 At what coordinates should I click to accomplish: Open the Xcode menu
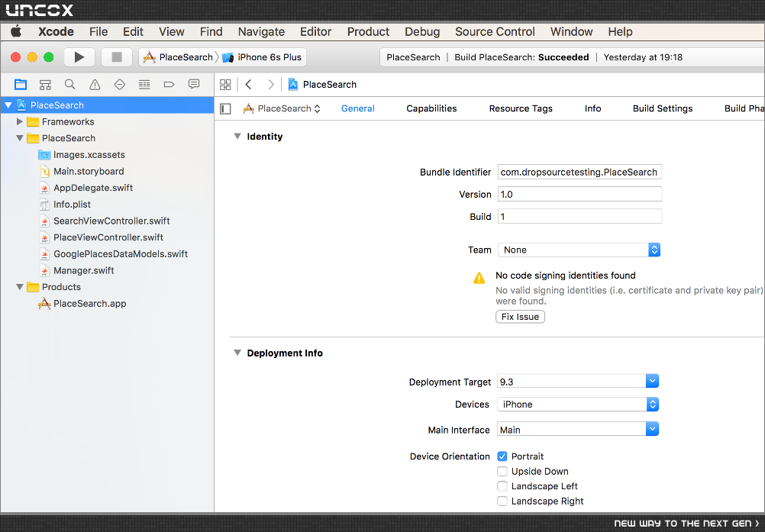coord(56,32)
